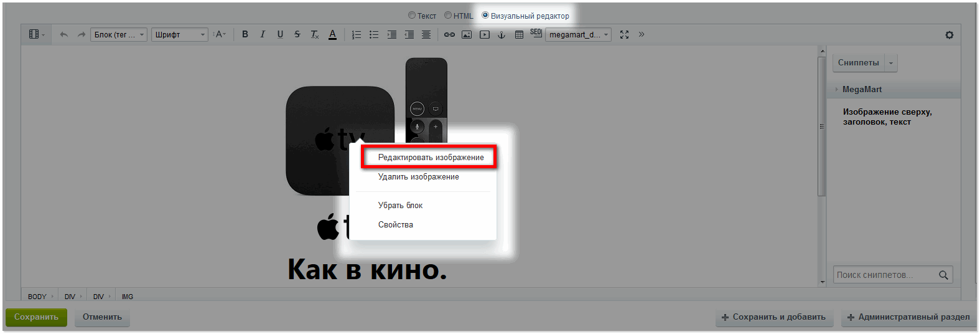Open the font size dropdown

(x=220, y=34)
